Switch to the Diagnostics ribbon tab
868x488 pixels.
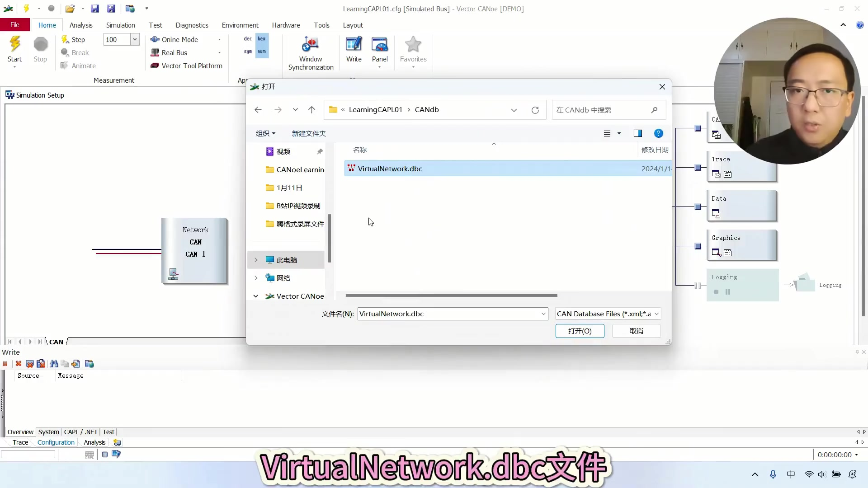pyautogui.click(x=192, y=25)
